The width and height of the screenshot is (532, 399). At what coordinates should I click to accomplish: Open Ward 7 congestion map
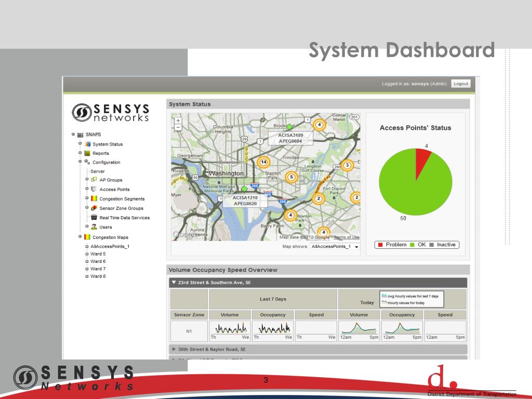click(98, 269)
